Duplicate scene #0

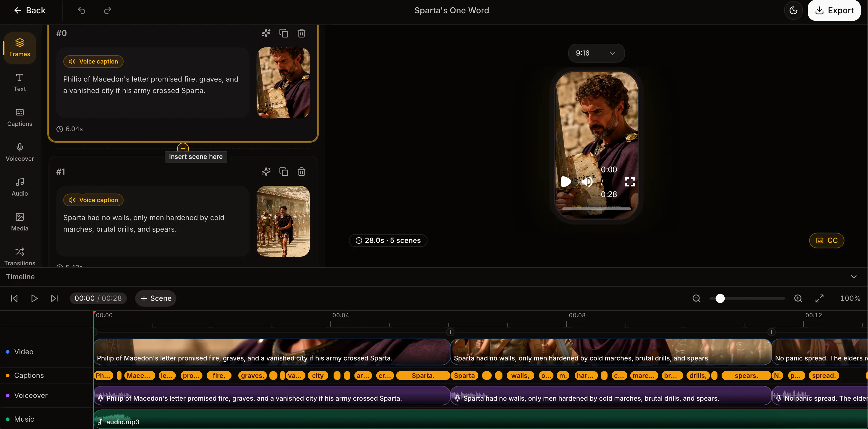coord(284,33)
